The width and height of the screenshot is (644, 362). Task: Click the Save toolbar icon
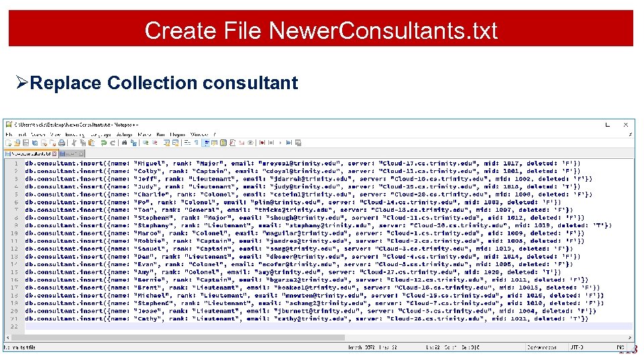(26, 143)
